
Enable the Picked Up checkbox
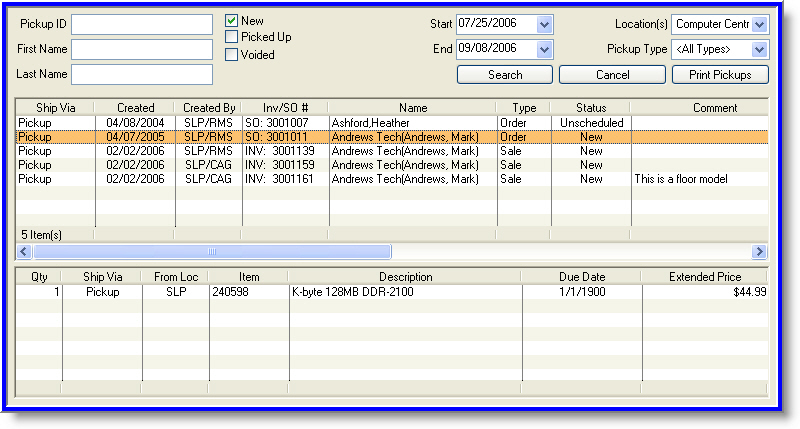(232, 37)
